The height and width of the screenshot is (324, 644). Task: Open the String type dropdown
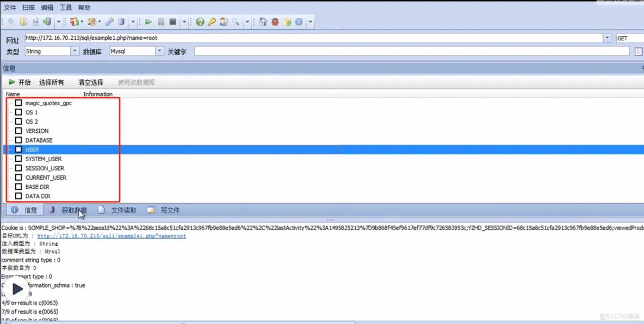point(75,51)
